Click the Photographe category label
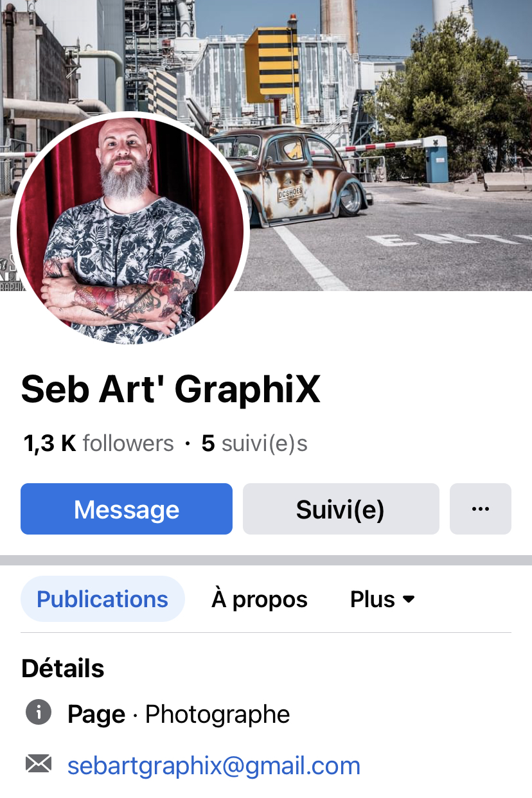The image size is (532, 798). point(218,714)
